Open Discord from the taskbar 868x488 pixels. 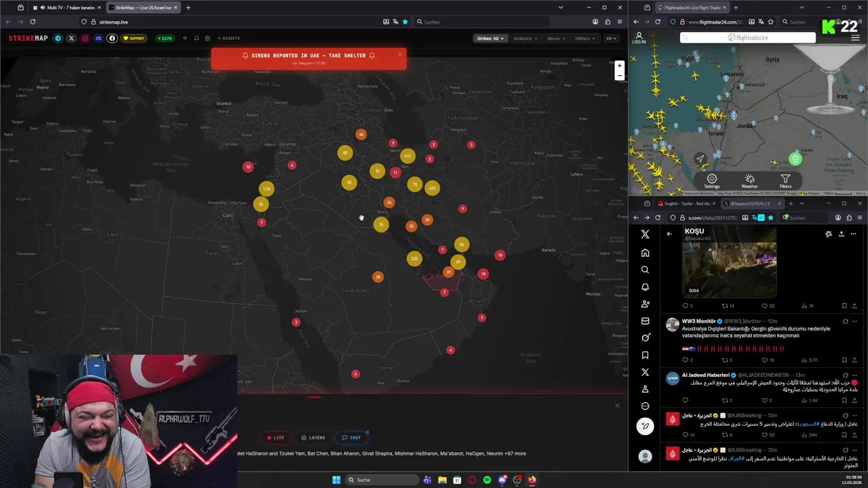pyautogui.click(x=502, y=480)
